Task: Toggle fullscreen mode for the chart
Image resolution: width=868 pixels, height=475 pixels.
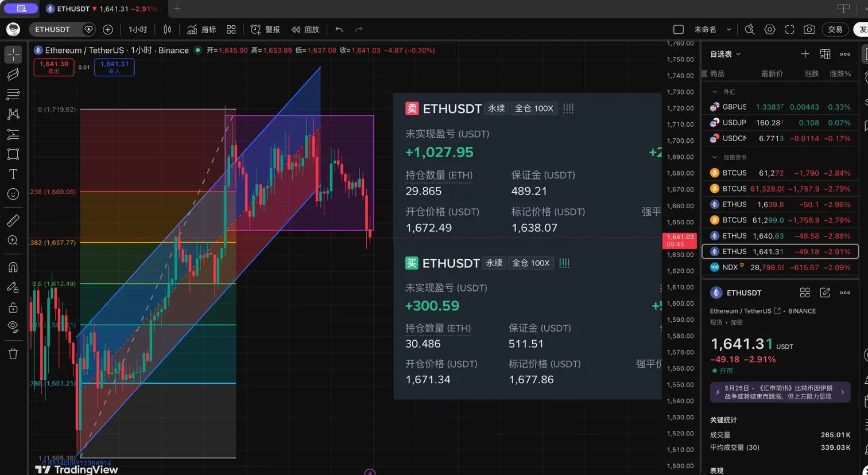Action: [789, 29]
